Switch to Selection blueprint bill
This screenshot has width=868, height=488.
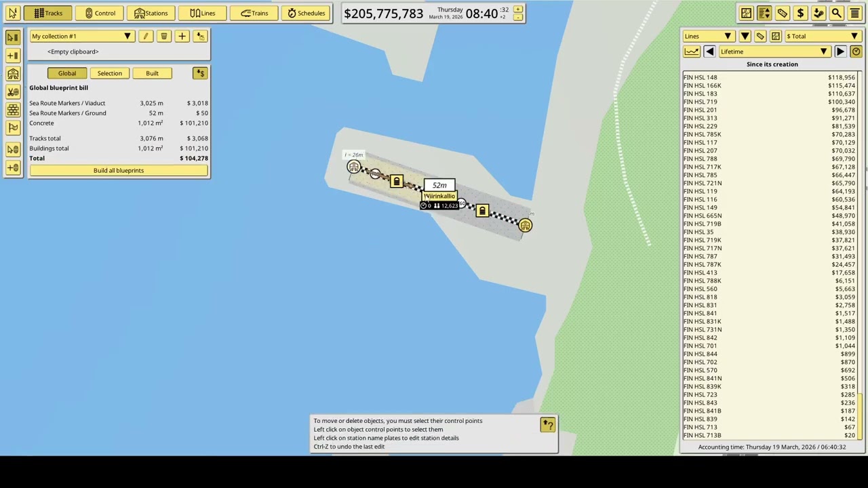click(109, 73)
